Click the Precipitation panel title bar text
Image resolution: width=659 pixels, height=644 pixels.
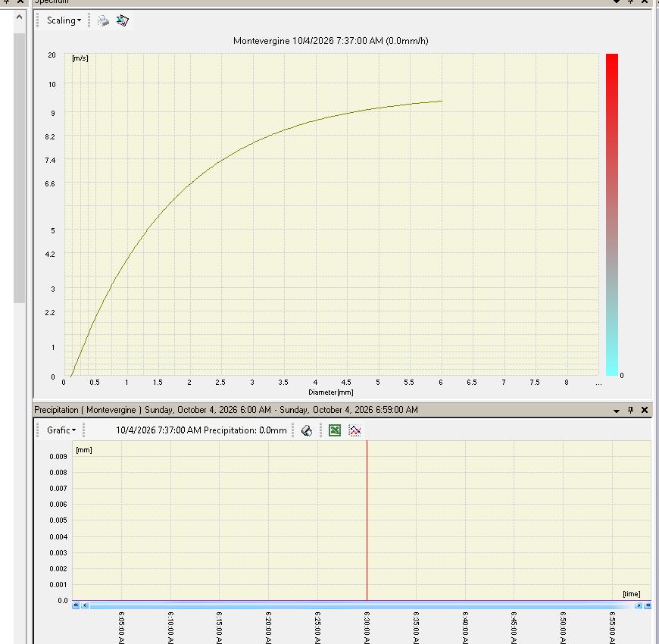click(226, 410)
